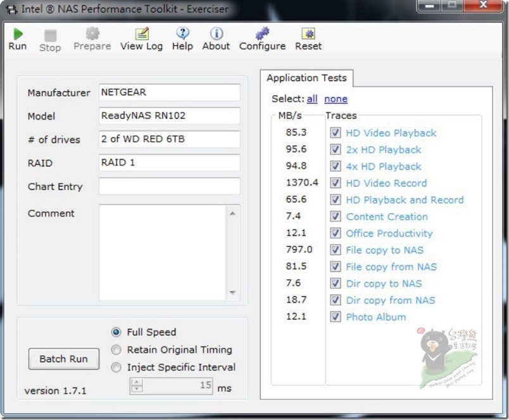Click the Prepare gear icon
The height and width of the screenshot is (420, 509).
tap(92, 34)
